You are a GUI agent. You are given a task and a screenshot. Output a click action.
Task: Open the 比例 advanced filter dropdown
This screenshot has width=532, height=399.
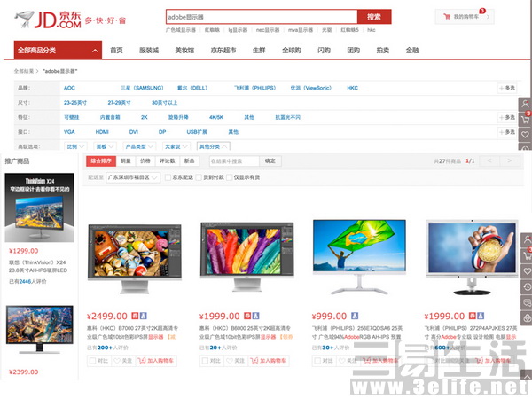[x=75, y=146]
